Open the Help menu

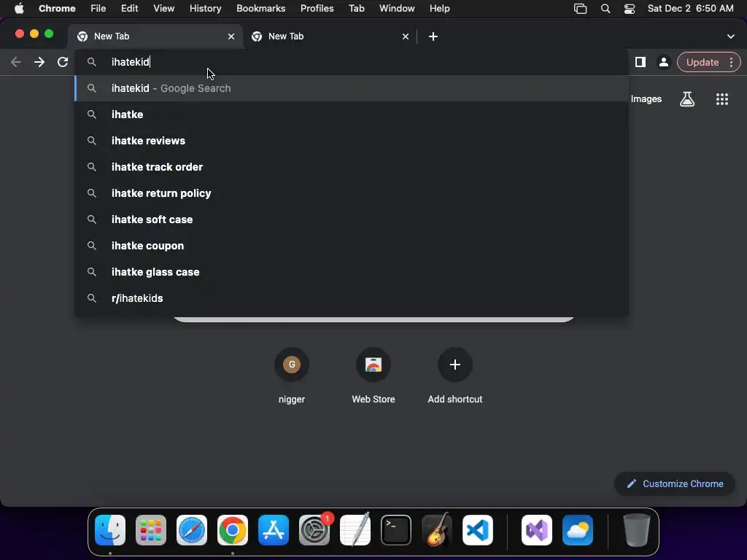point(439,9)
